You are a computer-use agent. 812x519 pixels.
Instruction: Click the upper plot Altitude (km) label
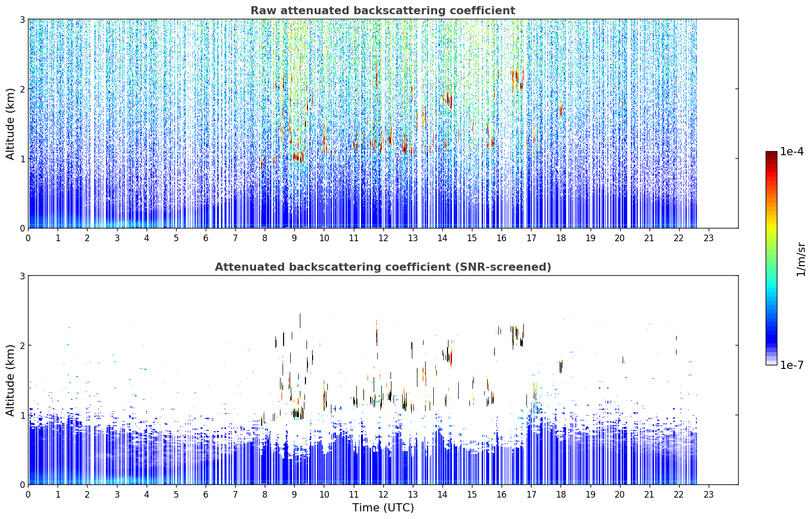tap(11, 124)
